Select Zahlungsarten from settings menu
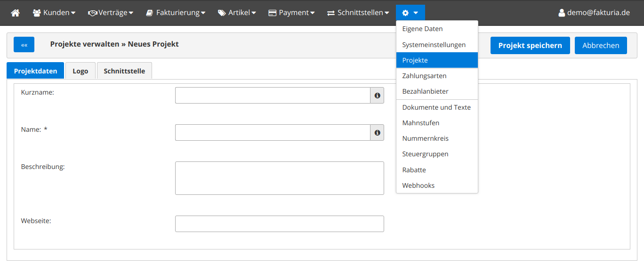The height and width of the screenshot is (265, 644). (424, 76)
